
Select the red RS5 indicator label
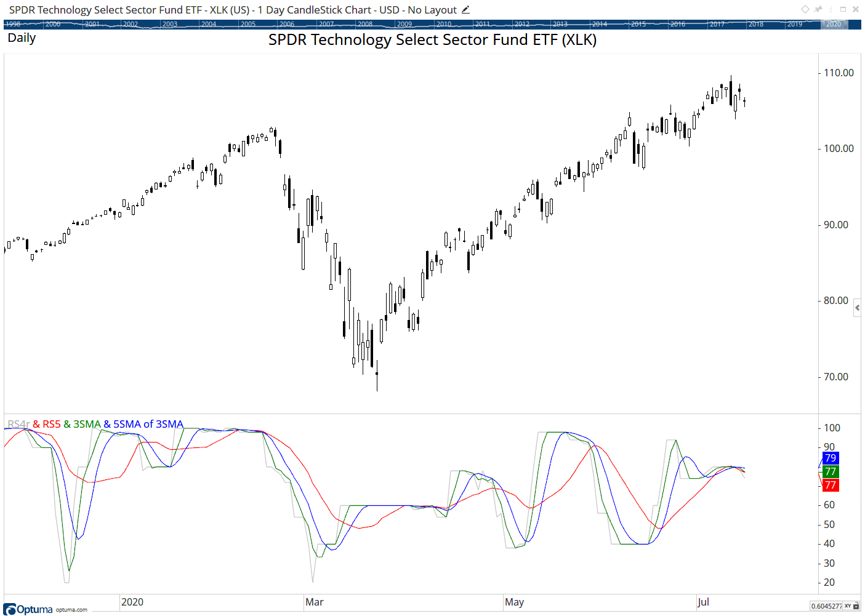[52, 424]
